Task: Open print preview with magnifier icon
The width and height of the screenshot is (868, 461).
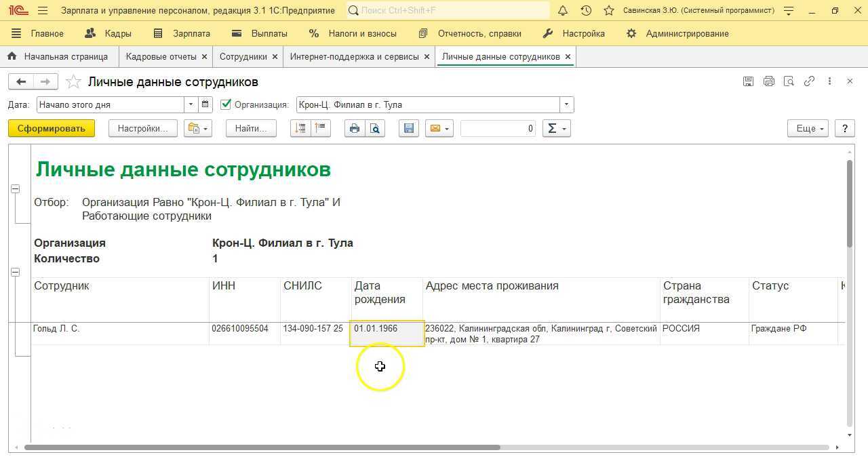Action: tap(374, 128)
